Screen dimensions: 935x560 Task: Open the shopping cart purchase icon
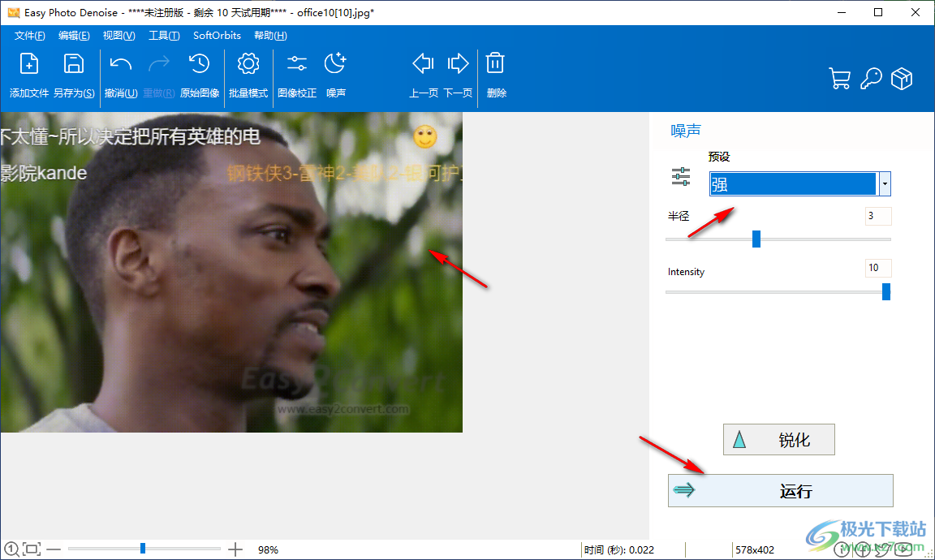(x=839, y=78)
